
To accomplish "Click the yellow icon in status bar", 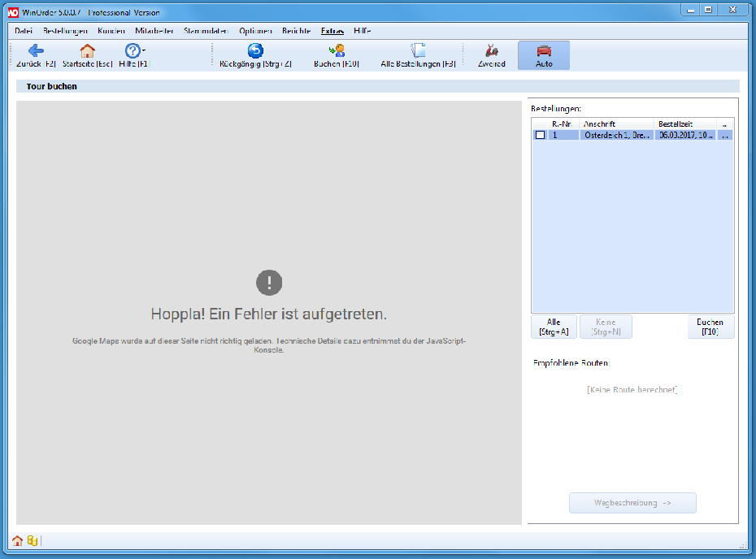I will (x=33, y=540).
